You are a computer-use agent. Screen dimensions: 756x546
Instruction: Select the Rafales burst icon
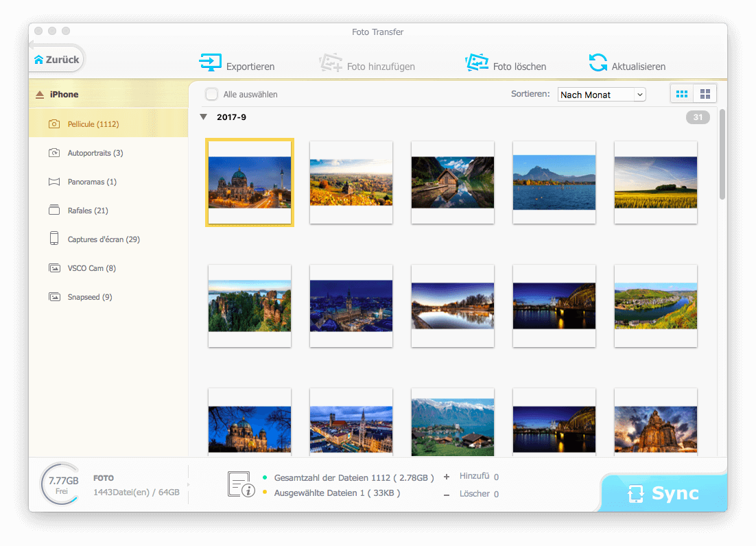(54, 211)
